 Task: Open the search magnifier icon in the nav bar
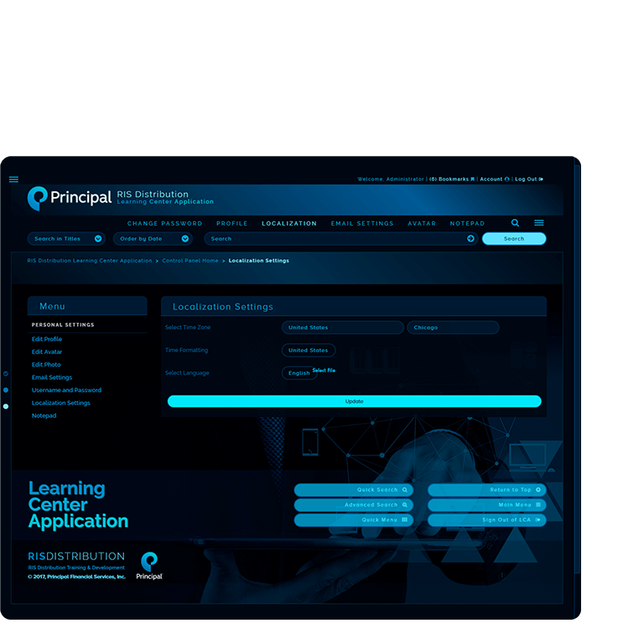pos(515,222)
